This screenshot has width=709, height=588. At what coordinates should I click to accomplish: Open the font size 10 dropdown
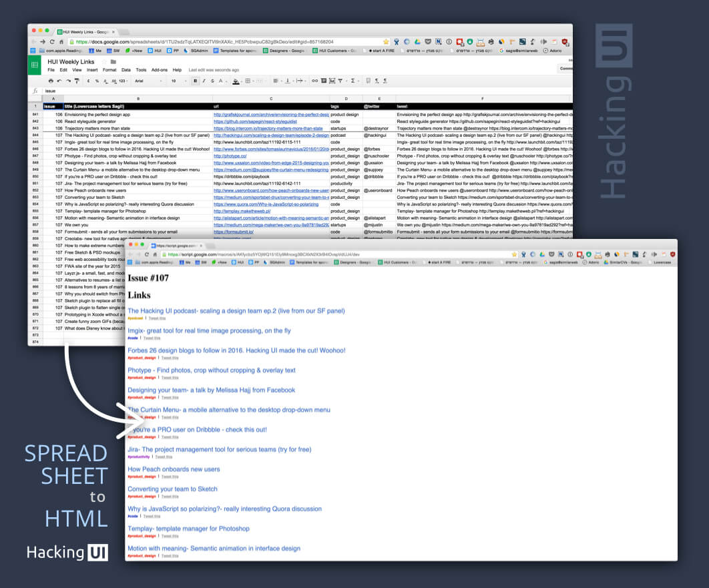click(179, 81)
